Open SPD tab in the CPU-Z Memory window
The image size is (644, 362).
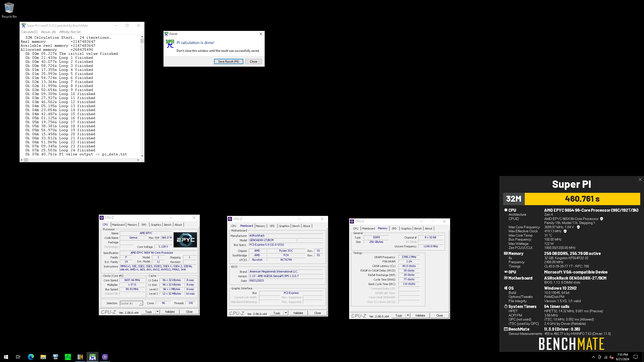click(x=394, y=229)
